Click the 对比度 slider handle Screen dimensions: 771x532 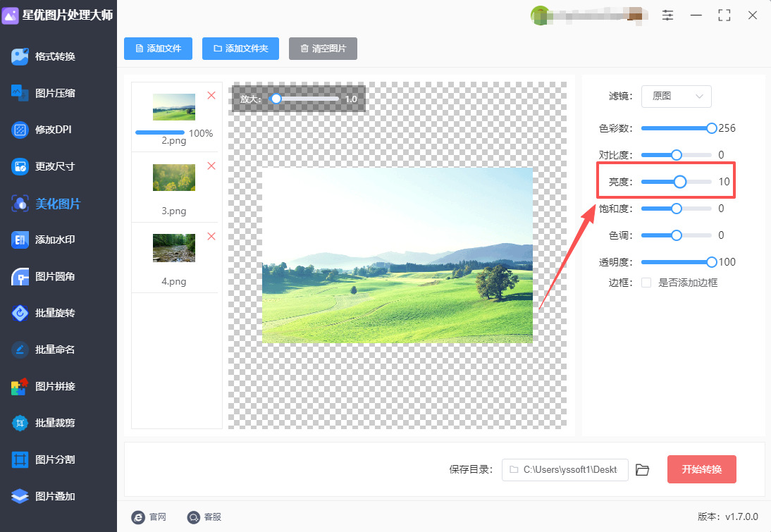(x=677, y=155)
